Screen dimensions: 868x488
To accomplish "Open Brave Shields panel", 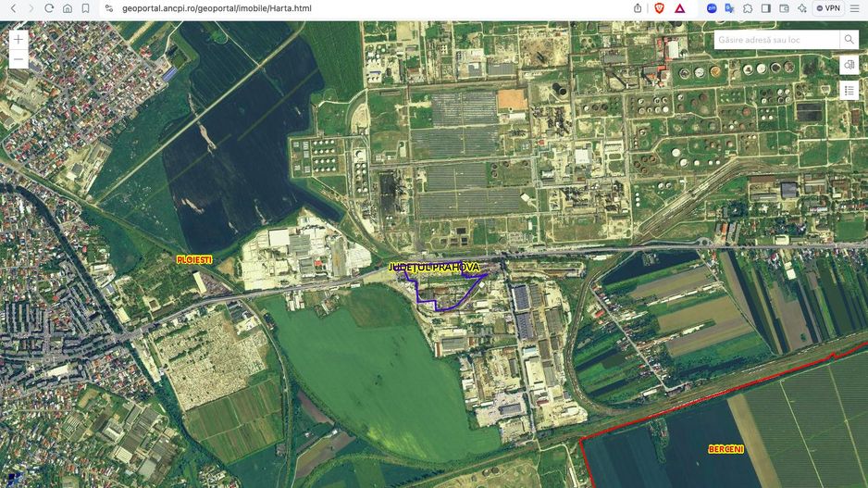I will click(659, 8).
